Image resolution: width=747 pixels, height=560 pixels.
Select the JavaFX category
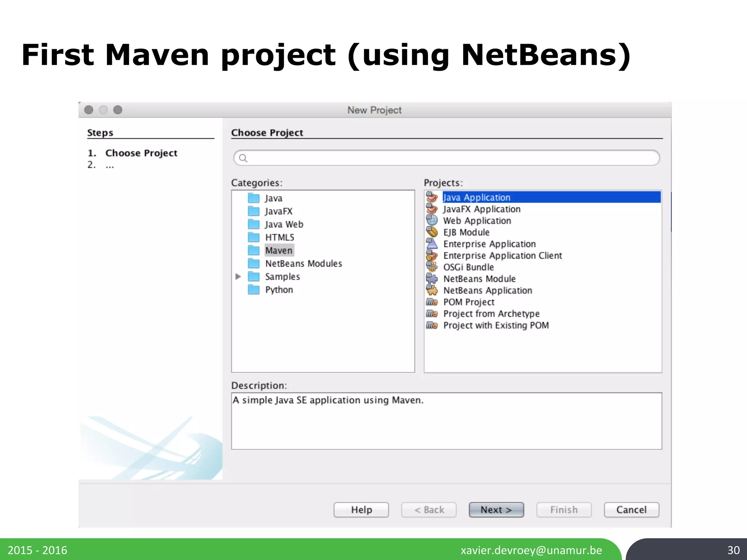(x=279, y=211)
